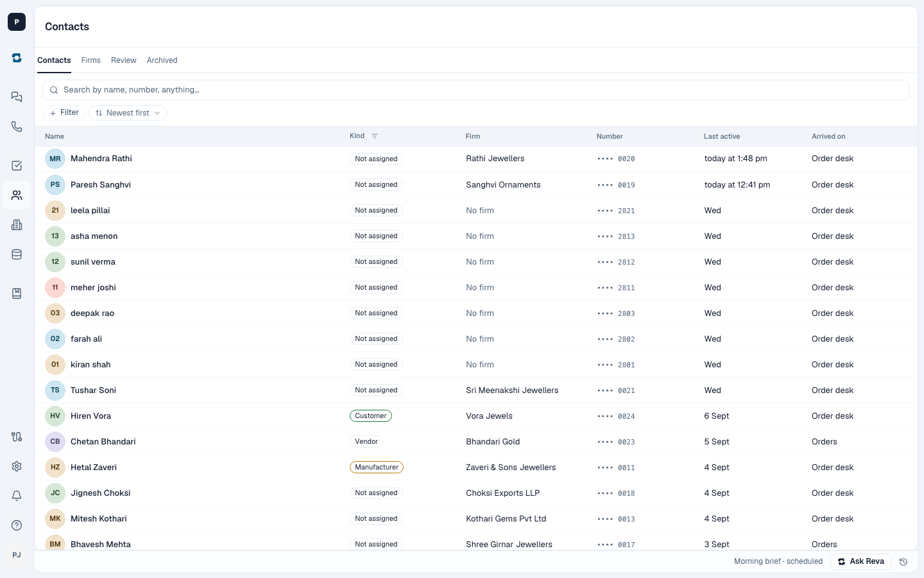Switch to the Firms tab
Viewport: 924px width, 578px height.
point(91,60)
